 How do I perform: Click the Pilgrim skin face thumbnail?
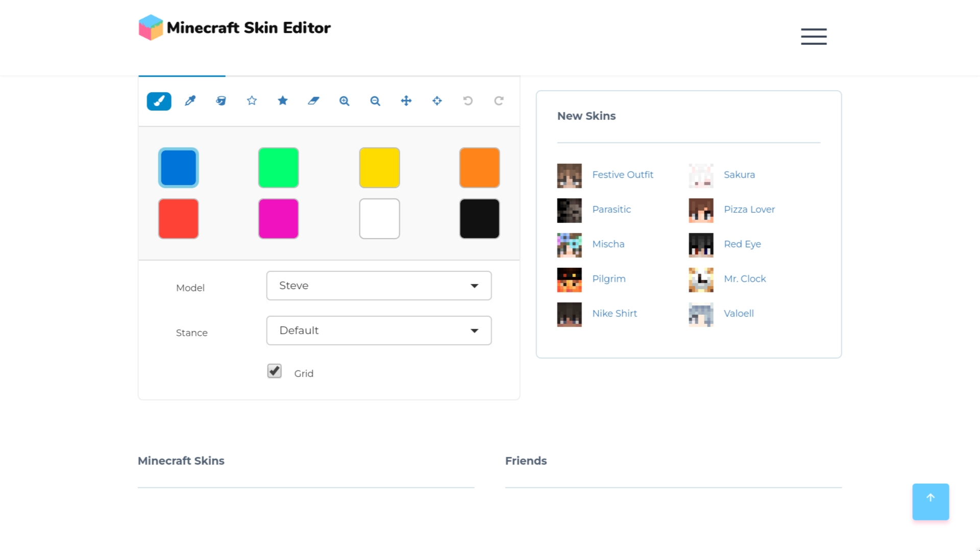coord(569,280)
